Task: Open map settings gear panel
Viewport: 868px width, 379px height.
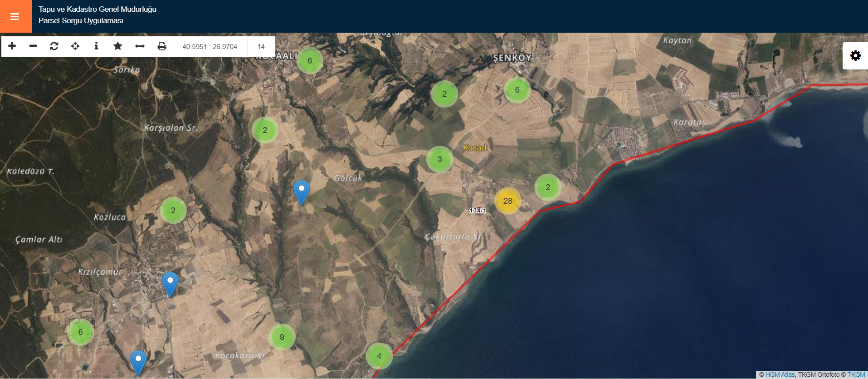Action: [855, 56]
